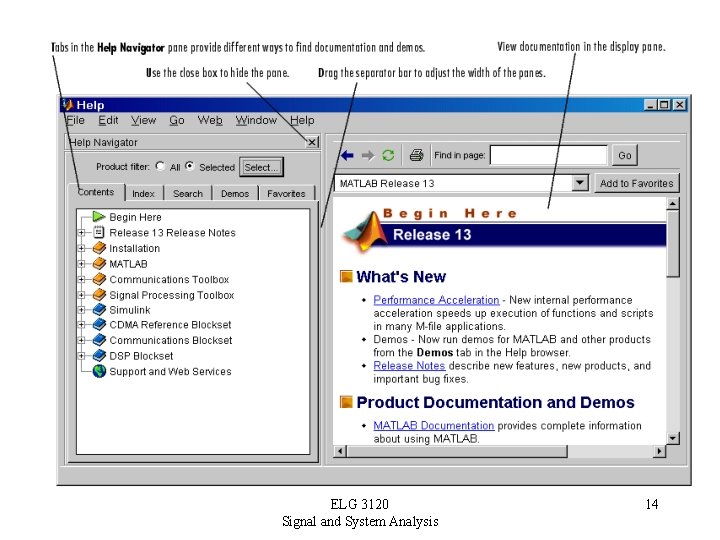Select the Support and Web Services text

pyautogui.click(x=170, y=371)
